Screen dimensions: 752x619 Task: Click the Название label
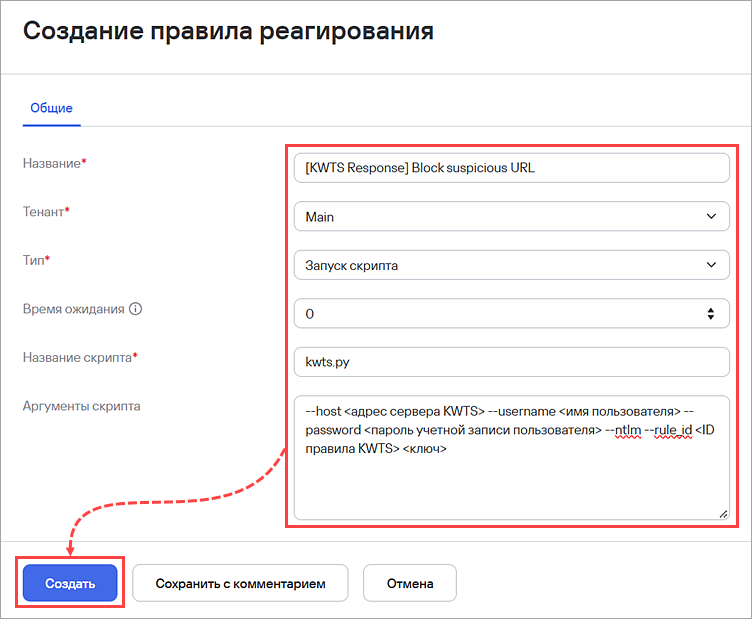(x=55, y=163)
